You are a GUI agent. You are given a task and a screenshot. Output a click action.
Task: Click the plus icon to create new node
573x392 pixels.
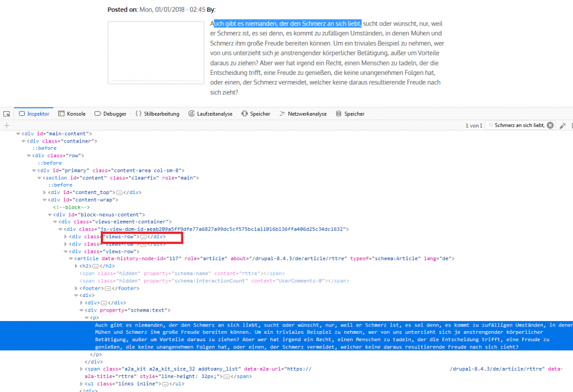[7, 126]
